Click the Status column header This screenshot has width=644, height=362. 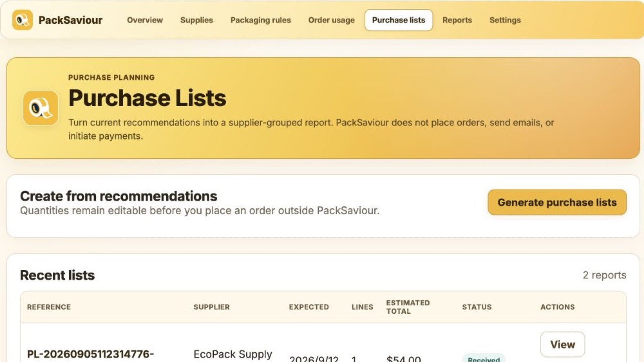tap(477, 307)
